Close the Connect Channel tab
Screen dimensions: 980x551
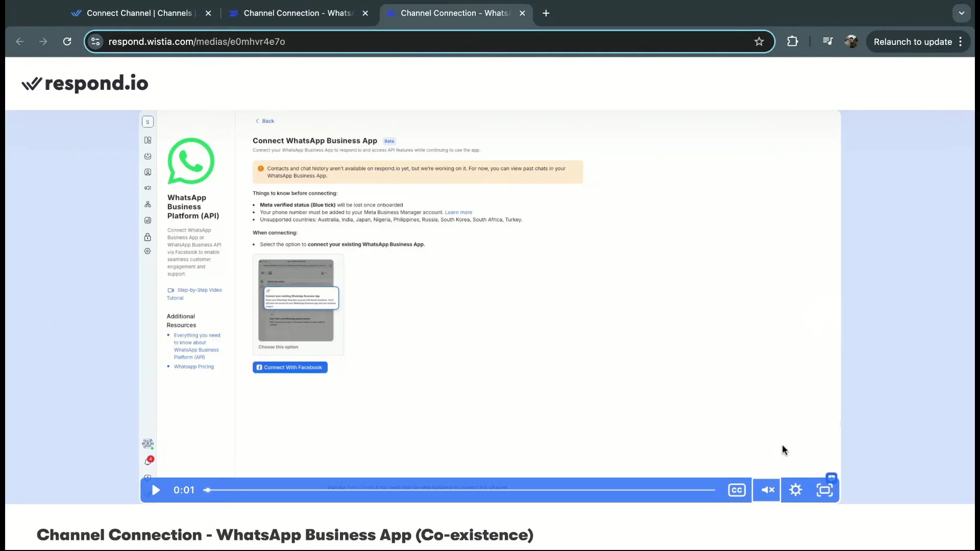coord(208,13)
